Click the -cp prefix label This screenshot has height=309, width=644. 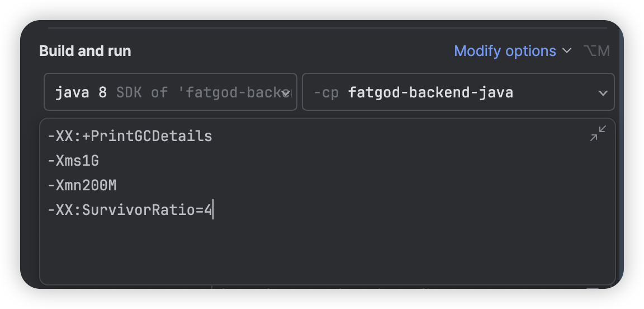pyautogui.click(x=326, y=92)
